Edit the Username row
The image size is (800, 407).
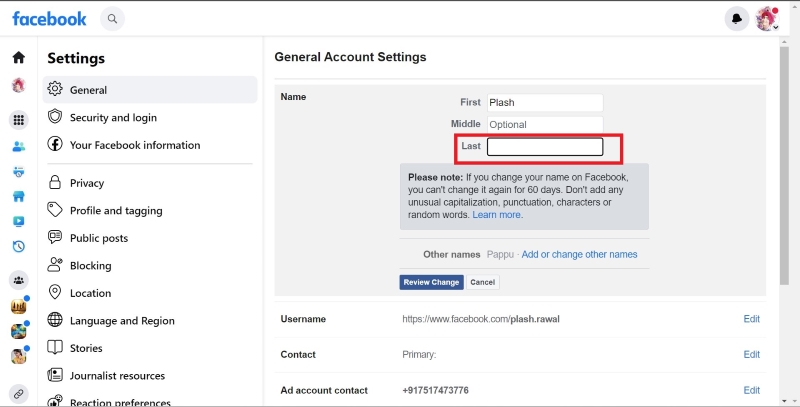pyautogui.click(x=752, y=319)
